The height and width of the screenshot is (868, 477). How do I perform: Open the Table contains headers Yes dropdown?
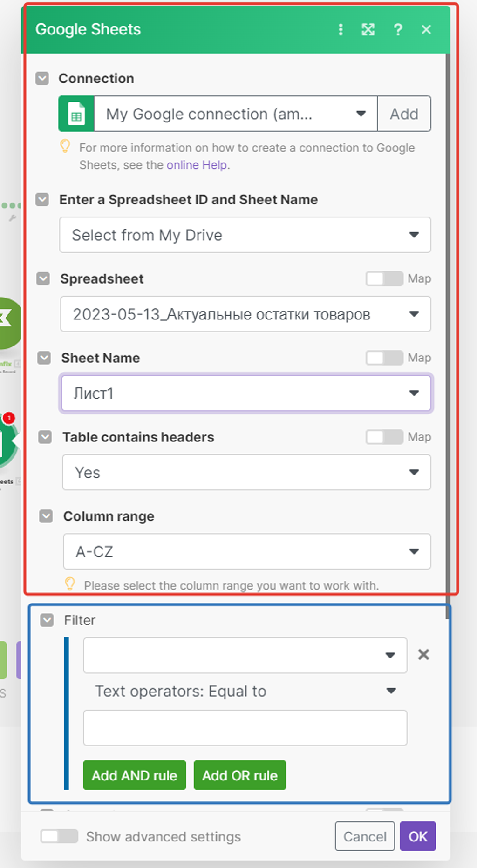[x=246, y=472]
